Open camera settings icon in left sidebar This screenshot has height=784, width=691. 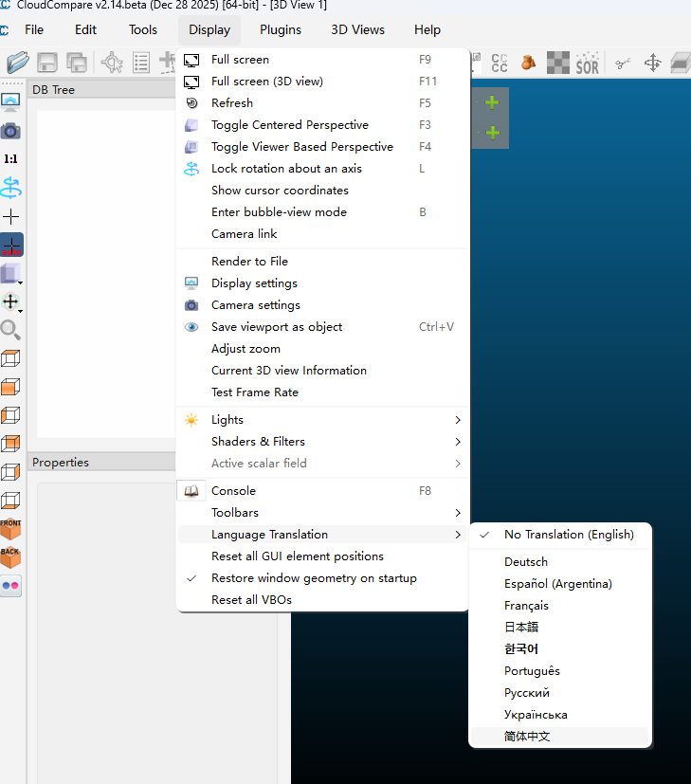click(x=11, y=131)
